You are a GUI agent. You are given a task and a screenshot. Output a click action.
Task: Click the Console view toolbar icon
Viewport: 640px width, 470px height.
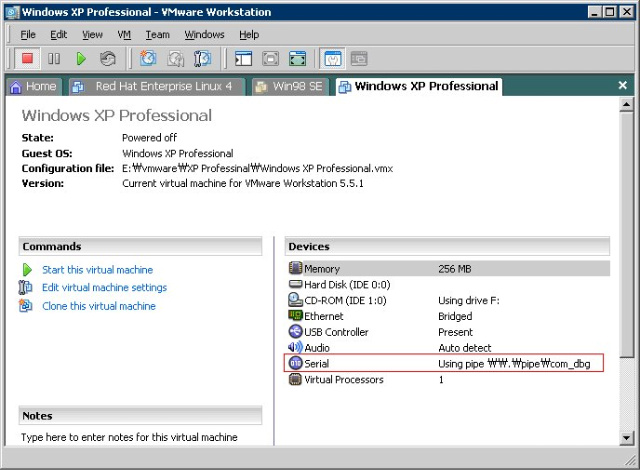point(359,59)
